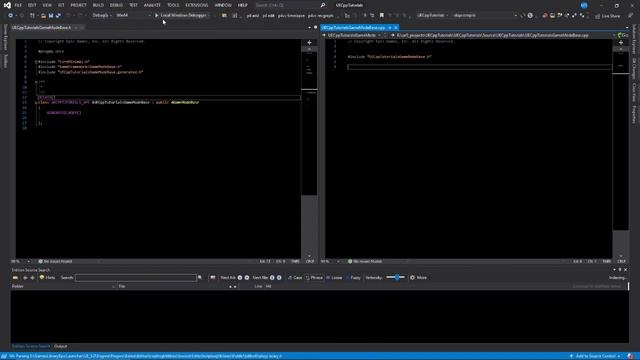Go to previous search in Entrian toolbar
This screenshot has height=360, width=640.
tap(25, 278)
